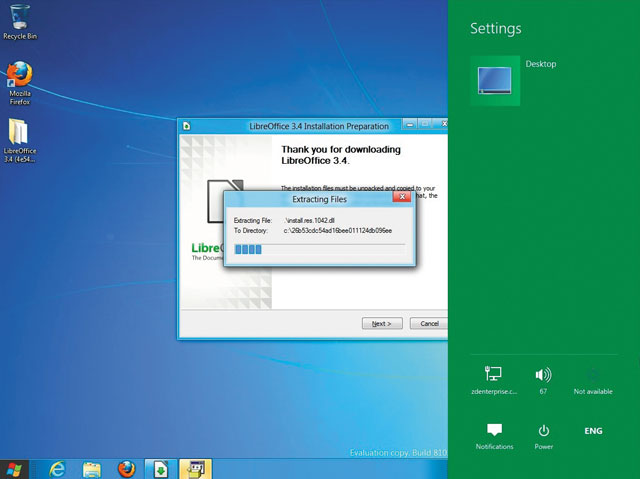640x479 pixels.
Task: Click the 'Thank you for downloading' heading
Action: [341, 155]
